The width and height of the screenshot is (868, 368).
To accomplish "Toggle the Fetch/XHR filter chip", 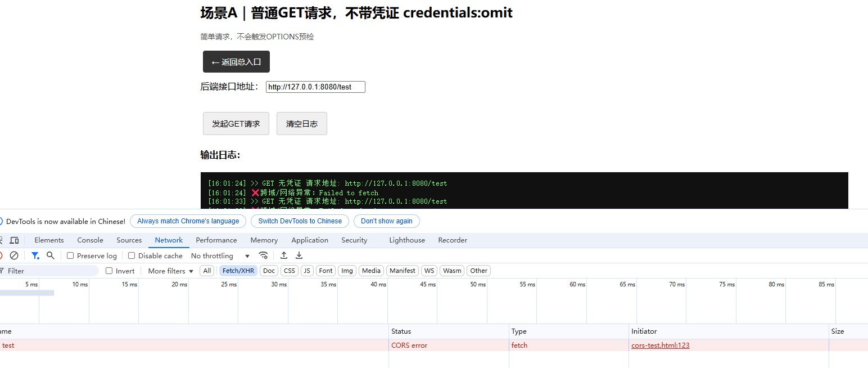I will pyautogui.click(x=238, y=271).
